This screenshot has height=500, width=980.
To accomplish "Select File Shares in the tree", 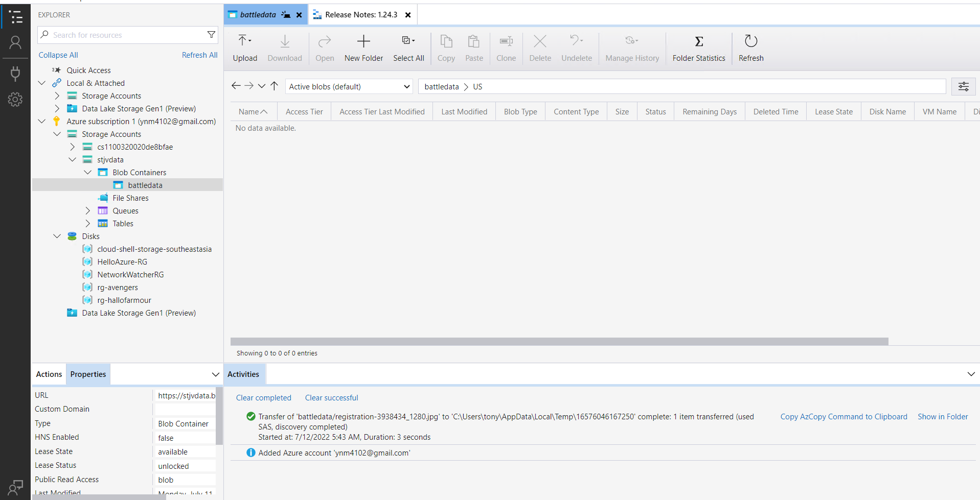I will pos(130,198).
